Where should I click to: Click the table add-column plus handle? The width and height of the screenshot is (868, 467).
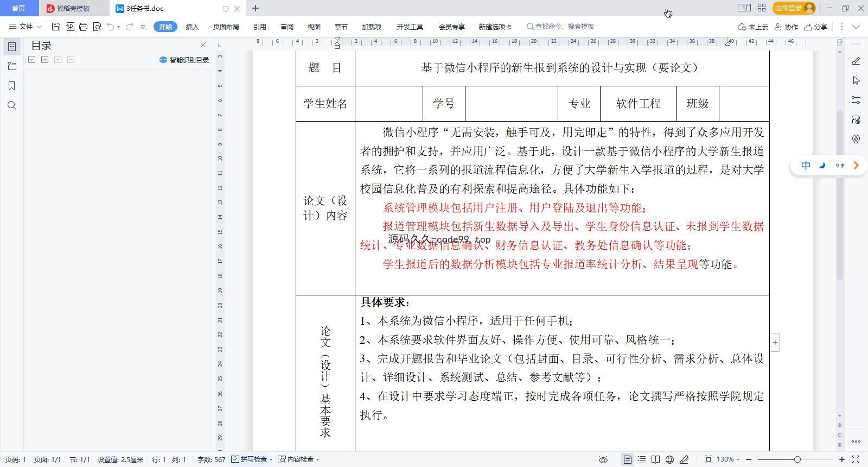[x=775, y=342]
